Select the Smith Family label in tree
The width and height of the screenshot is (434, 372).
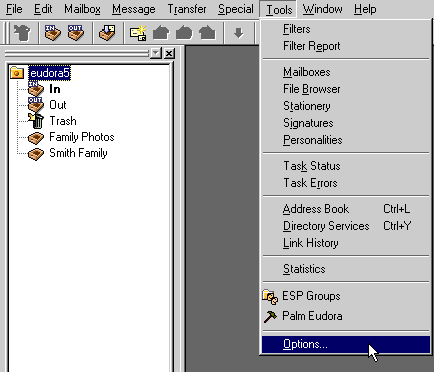point(78,153)
